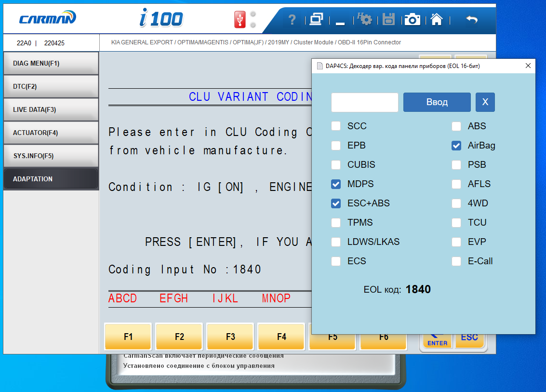Click the F4 function key button
The image size is (546, 392).
[281, 337]
